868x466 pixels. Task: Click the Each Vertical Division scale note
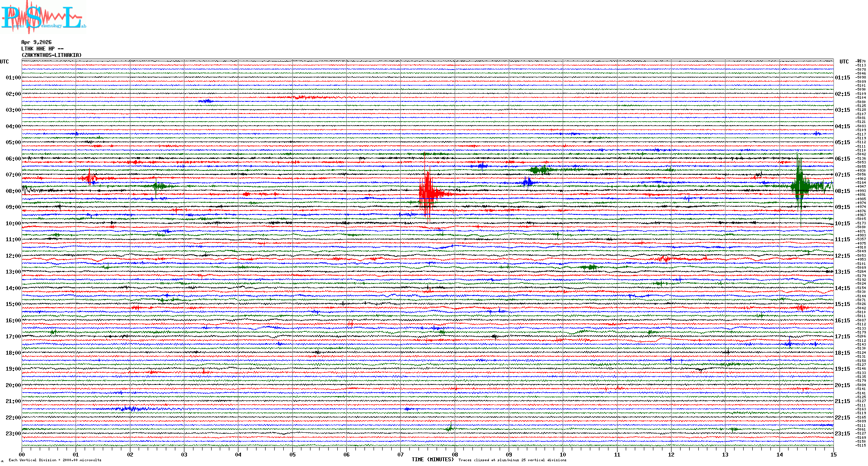[x=55, y=460]
